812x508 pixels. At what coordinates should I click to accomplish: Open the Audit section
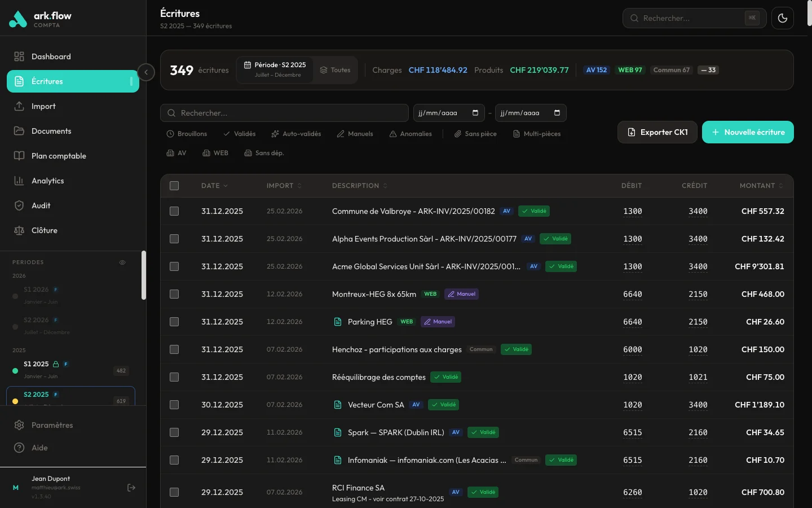point(39,205)
